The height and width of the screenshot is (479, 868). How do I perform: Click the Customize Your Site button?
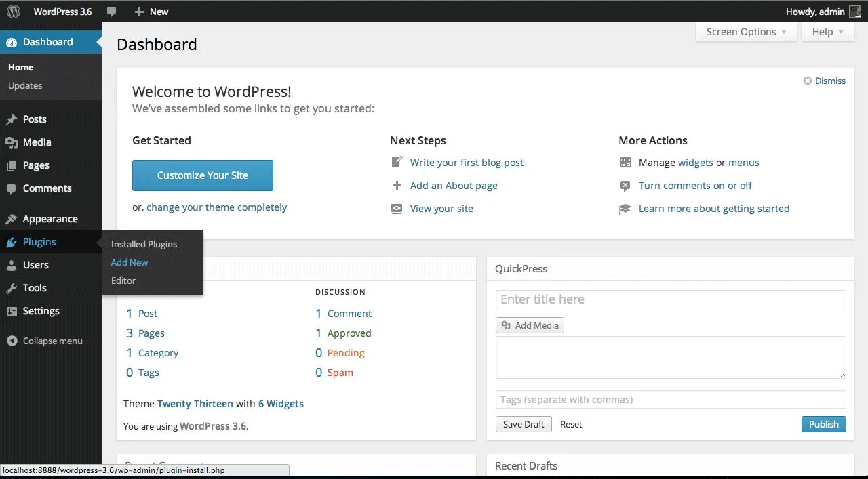[203, 175]
